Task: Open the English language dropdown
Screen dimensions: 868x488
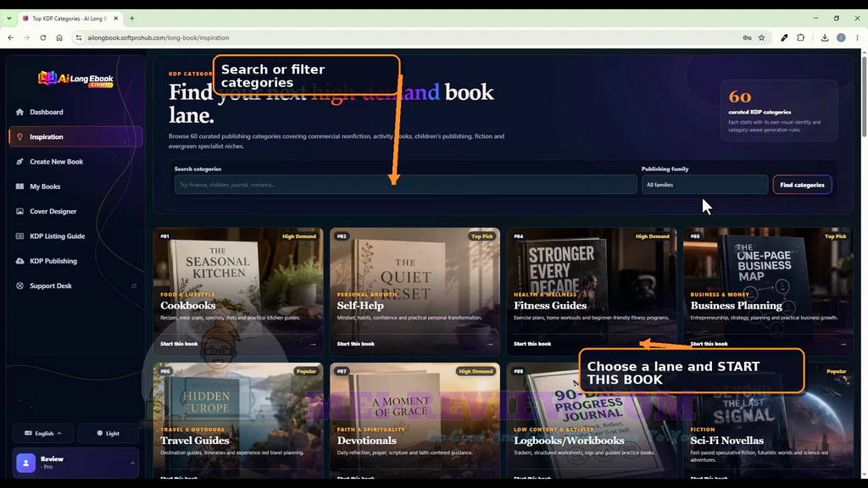Action: [43, 433]
